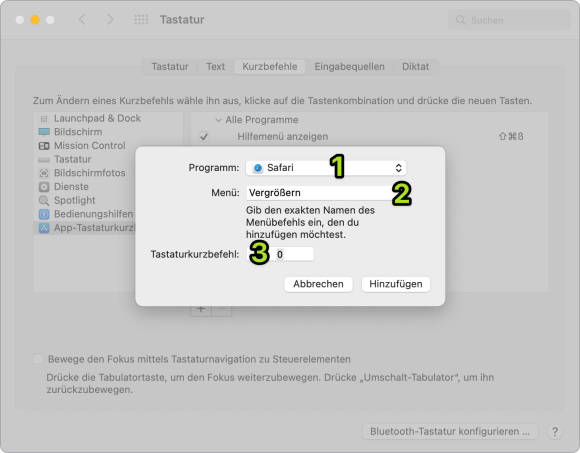The image size is (580, 453).
Task: Click the yellow minimize window button
Action: [35, 20]
